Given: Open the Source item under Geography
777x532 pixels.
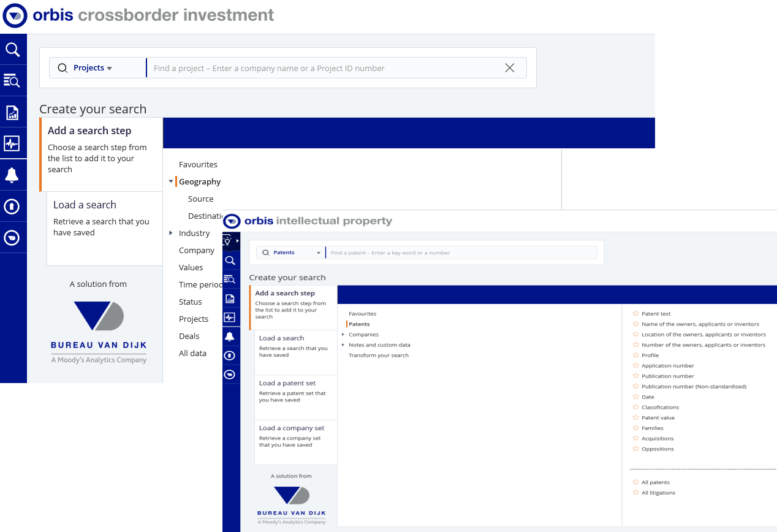Looking at the screenshot, I should 201,199.
